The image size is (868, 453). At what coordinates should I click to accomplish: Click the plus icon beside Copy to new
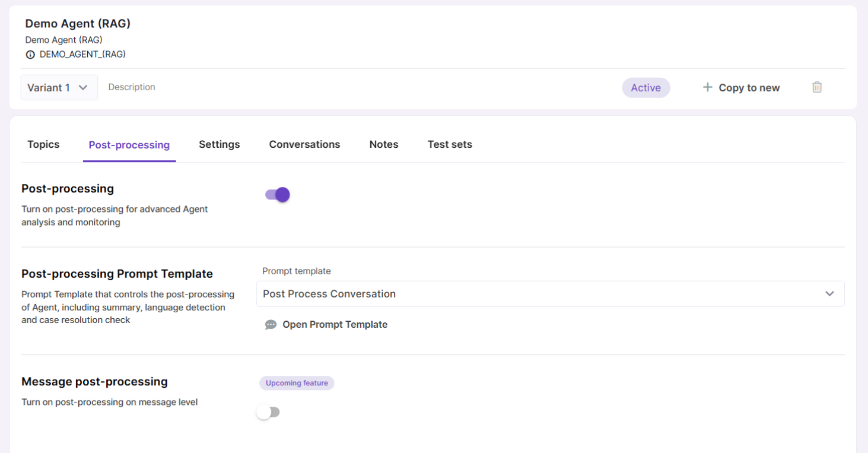coord(707,87)
